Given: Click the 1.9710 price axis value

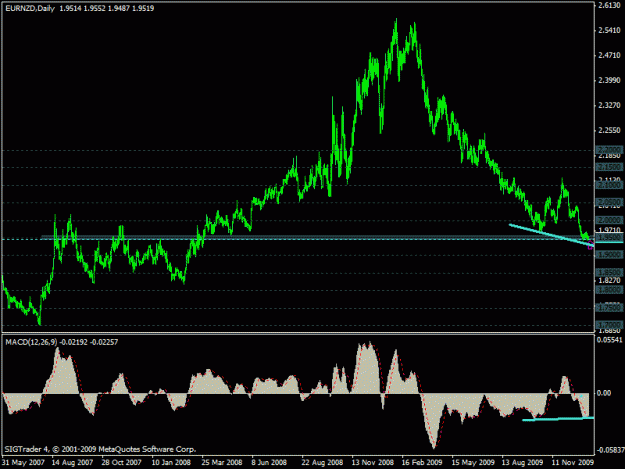Looking at the screenshot, I should pyautogui.click(x=610, y=230).
